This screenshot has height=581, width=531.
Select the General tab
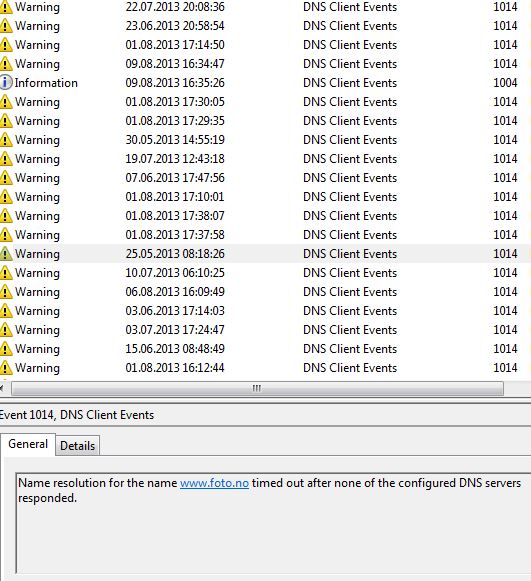coord(28,444)
